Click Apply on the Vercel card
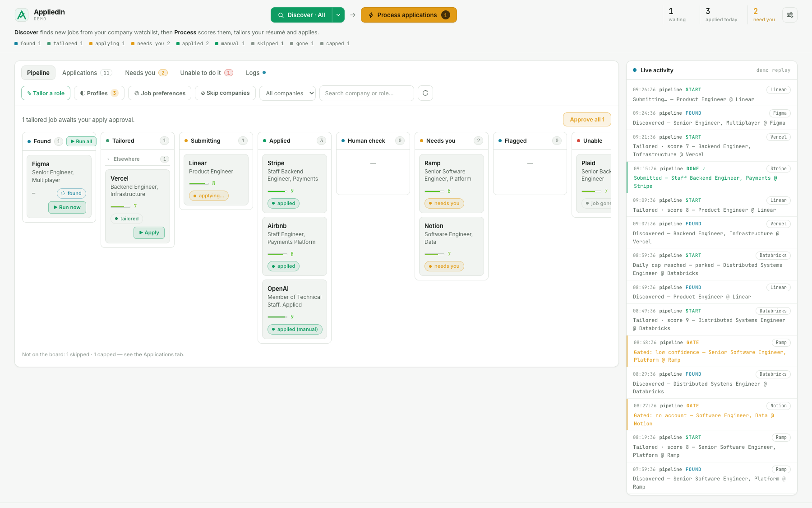Image resolution: width=812 pixels, height=508 pixels. [149, 233]
